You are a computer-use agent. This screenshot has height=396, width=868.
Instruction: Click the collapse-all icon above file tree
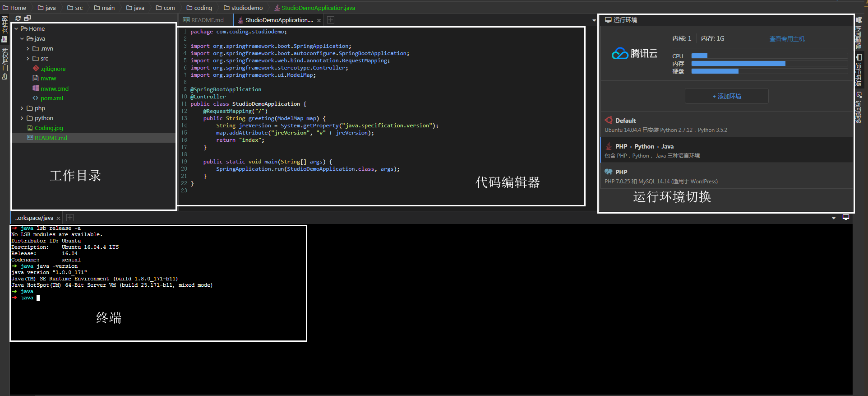click(x=28, y=19)
